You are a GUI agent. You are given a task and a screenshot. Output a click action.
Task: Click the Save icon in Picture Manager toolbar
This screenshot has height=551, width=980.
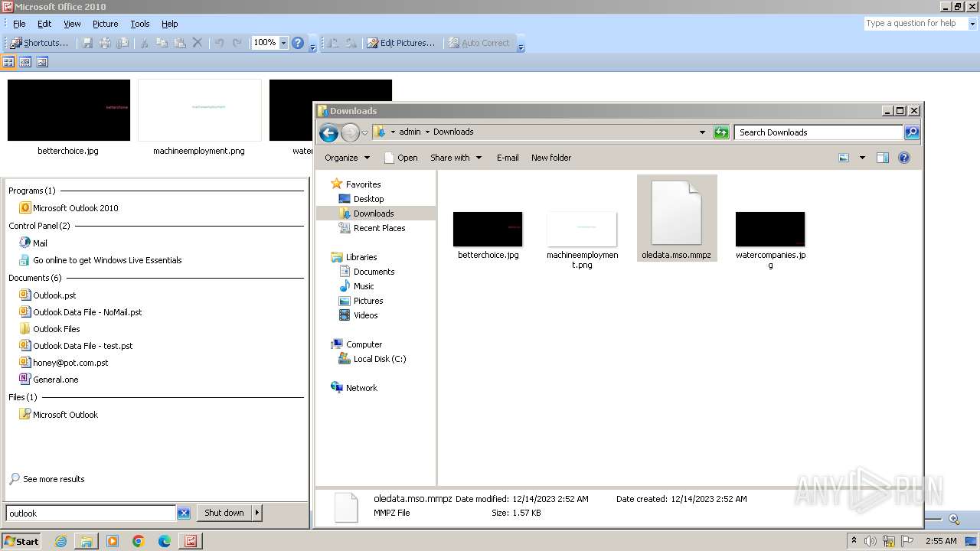point(87,43)
